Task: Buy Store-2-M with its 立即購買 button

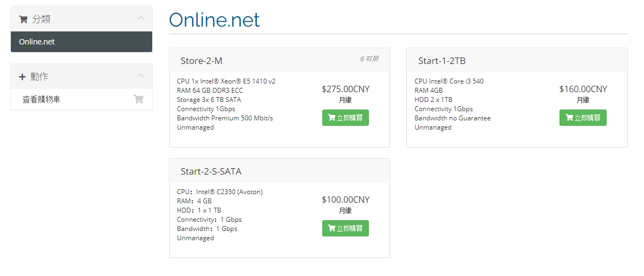Action: [346, 118]
